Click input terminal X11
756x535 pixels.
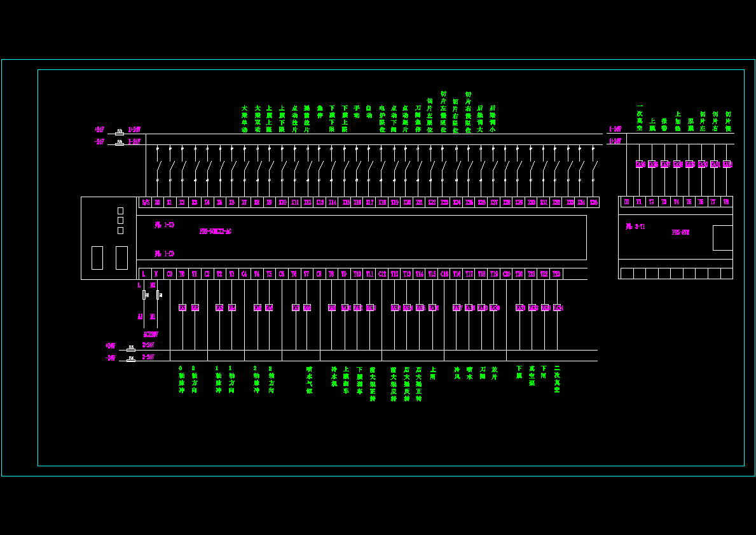[295, 203]
